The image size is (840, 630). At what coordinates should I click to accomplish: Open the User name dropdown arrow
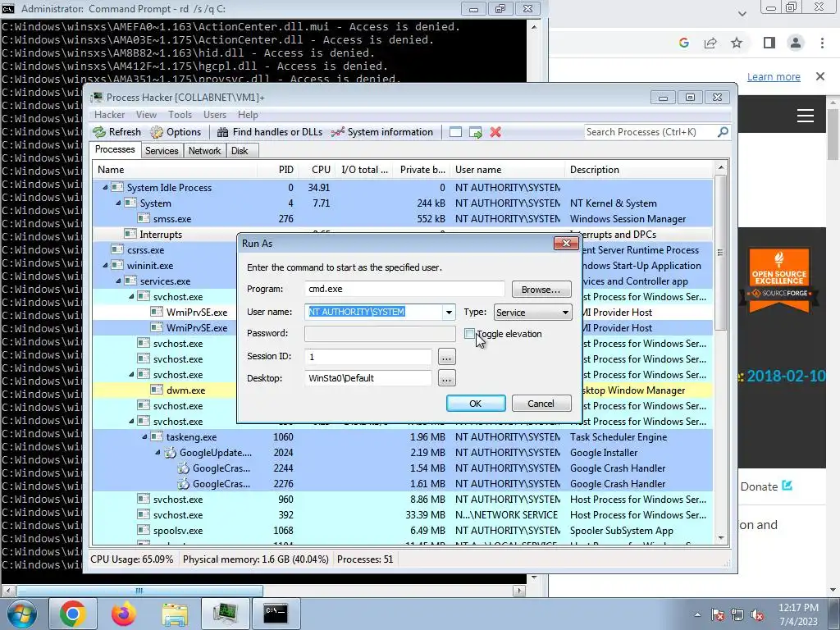(x=449, y=313)
